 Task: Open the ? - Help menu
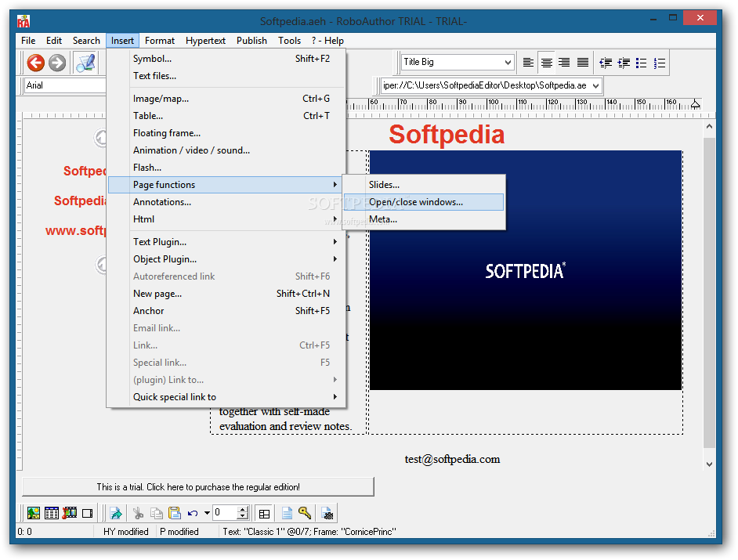tap(327, 41)
